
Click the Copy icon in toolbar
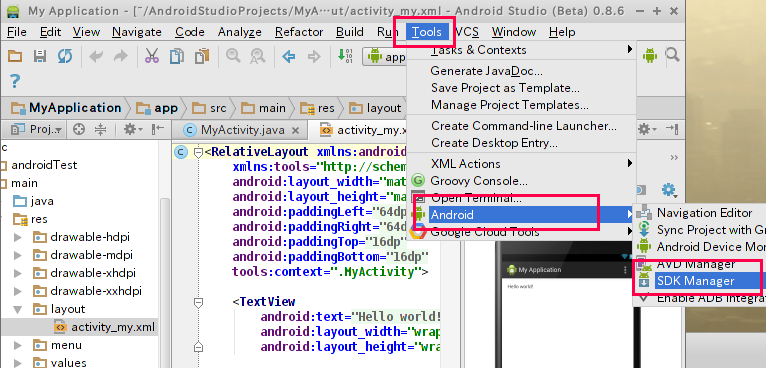177,56
